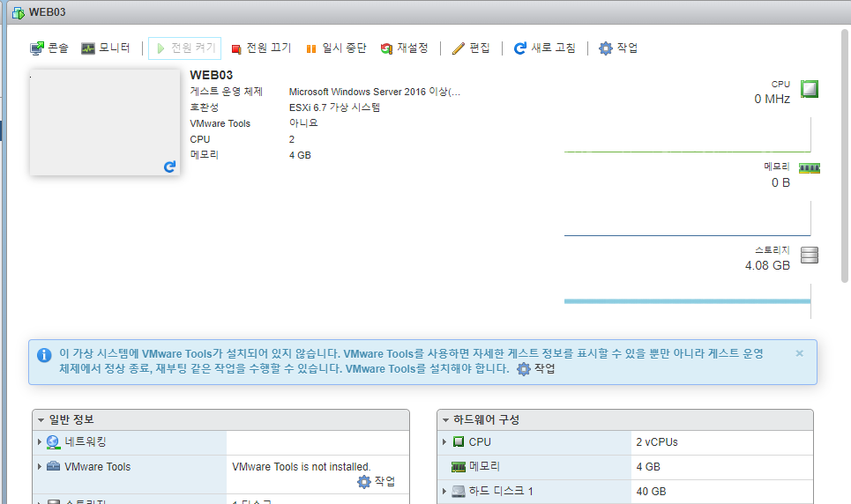This screenshot has width=851, height=504.
Task: Open the toolbar Actions (작업) menu
Action: pyautogui.click(x=618, y=48)
